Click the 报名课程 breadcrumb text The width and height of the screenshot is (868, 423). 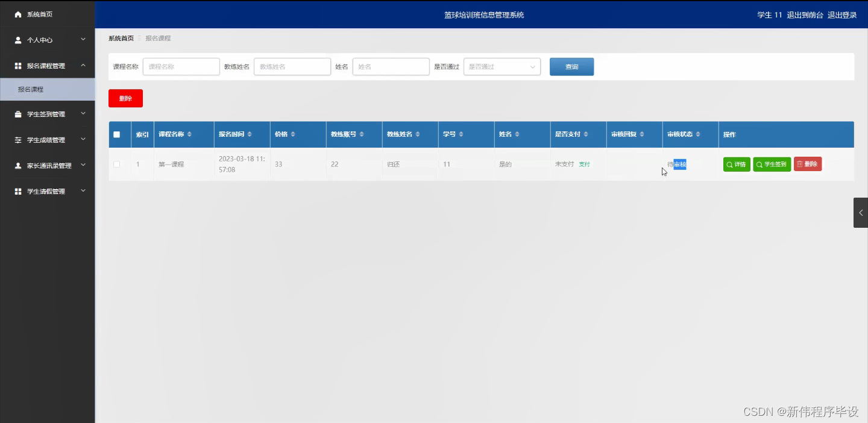pyautogui.click(x=158, y=38)
